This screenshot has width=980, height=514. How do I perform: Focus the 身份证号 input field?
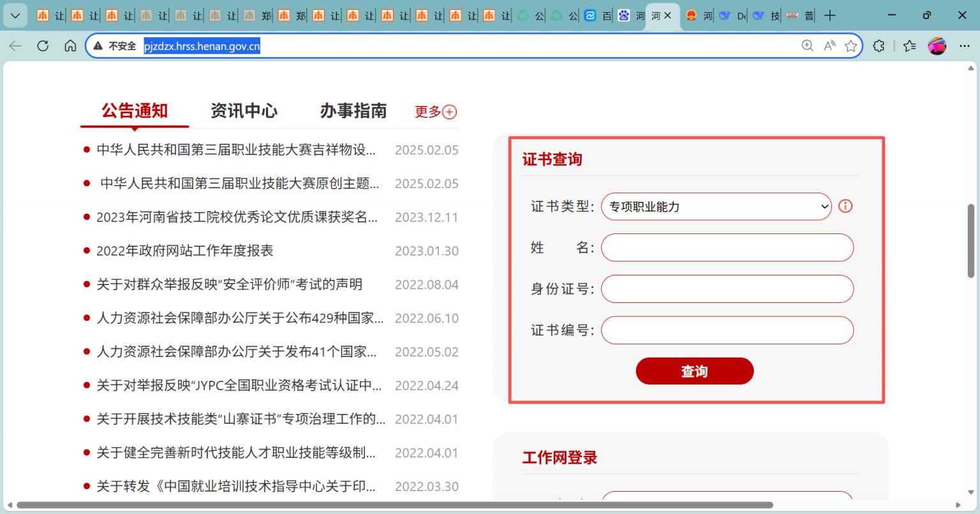[727, 289]
